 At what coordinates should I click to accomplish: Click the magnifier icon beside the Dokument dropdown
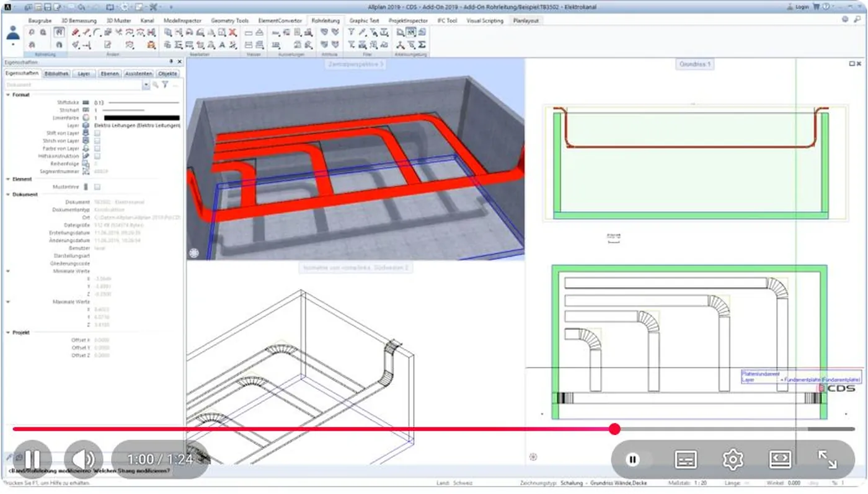pyautogui.click(x=156, y=85)
